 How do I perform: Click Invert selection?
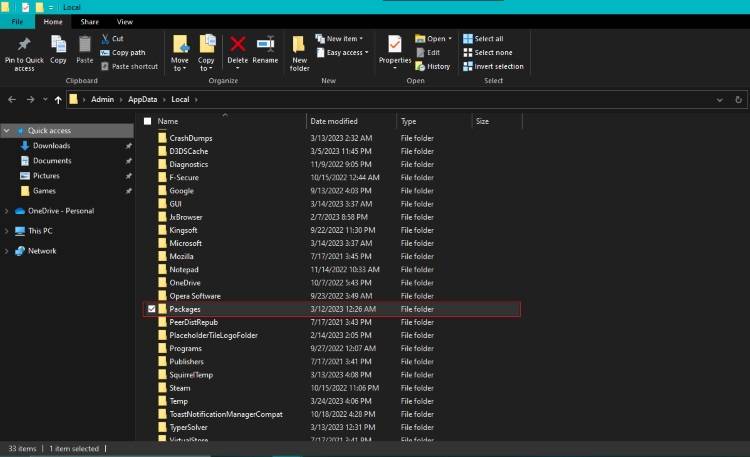point(493,67)
